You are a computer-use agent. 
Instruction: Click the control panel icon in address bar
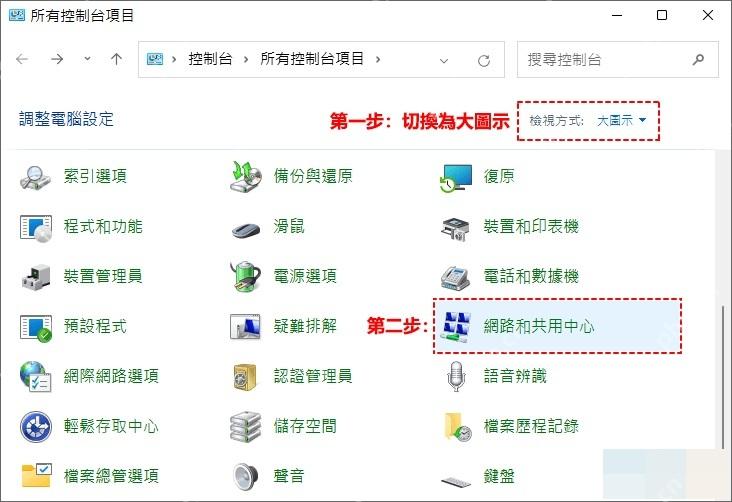coord(155,59)
